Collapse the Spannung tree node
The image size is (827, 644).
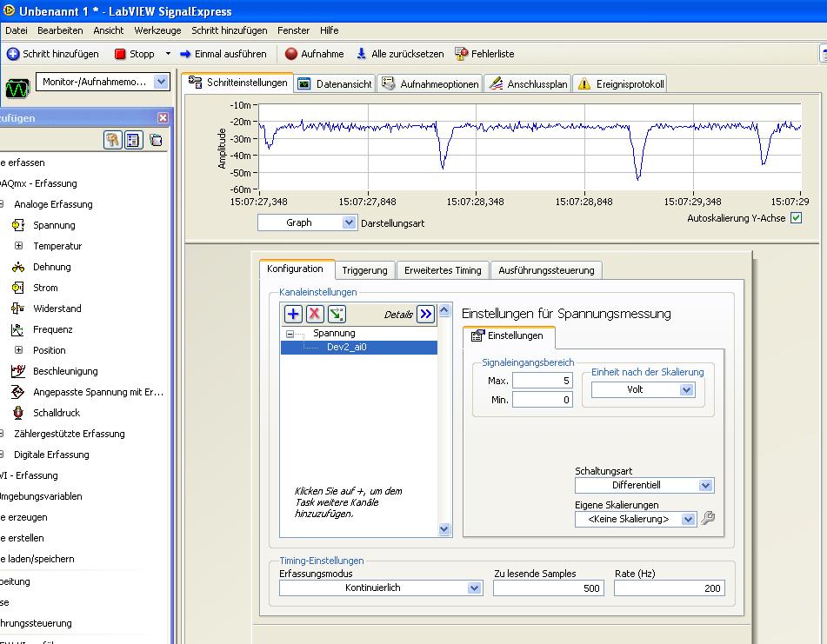click(x=290, y=334)
